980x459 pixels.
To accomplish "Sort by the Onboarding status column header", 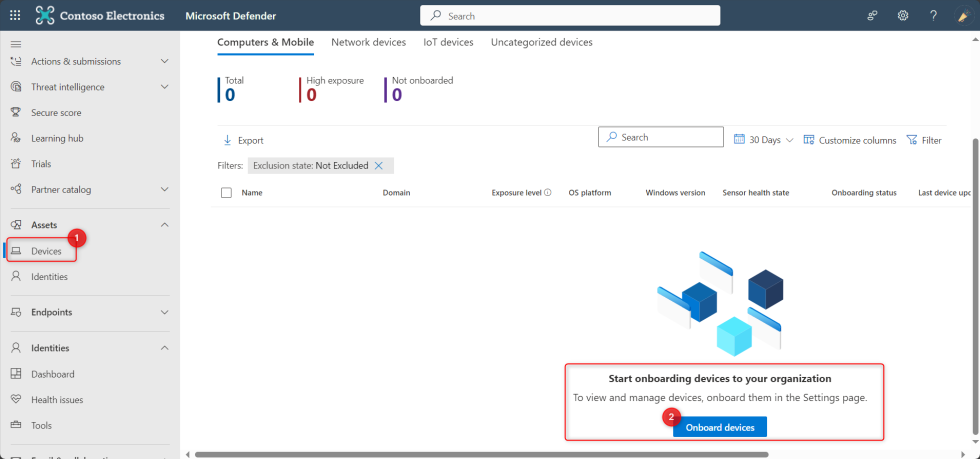I will (864, 193).
